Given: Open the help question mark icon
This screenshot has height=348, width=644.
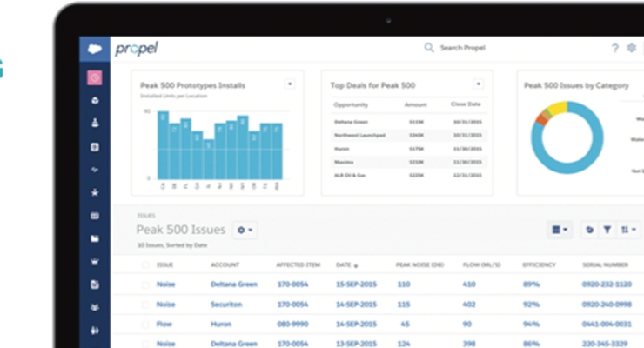Looking at the screenshot, I should [x=614, y=48].
